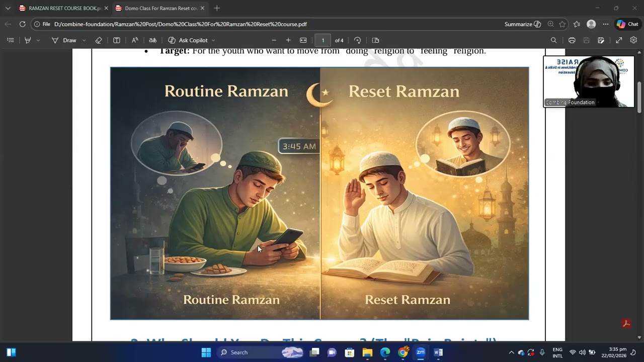Open volume control in tray
This screenshot has width=644, height=362.
582,352
